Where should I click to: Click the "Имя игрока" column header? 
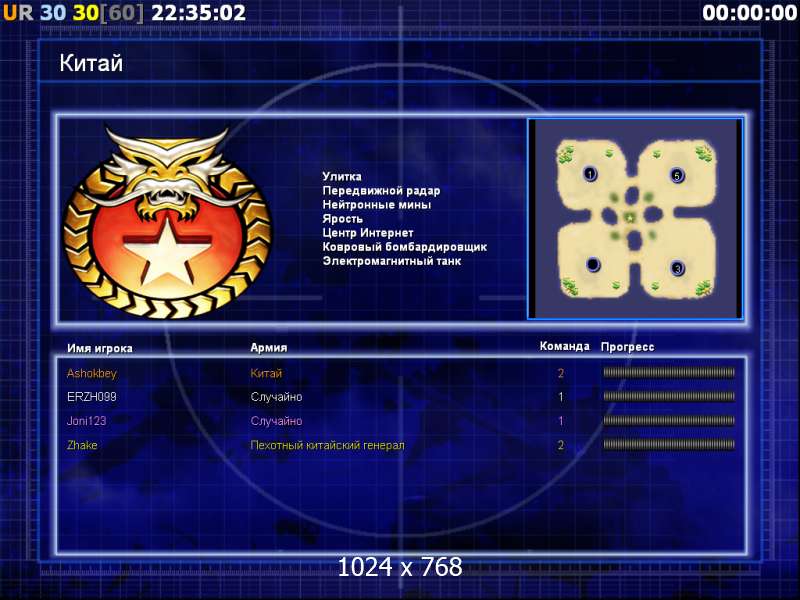coord(100,348)
